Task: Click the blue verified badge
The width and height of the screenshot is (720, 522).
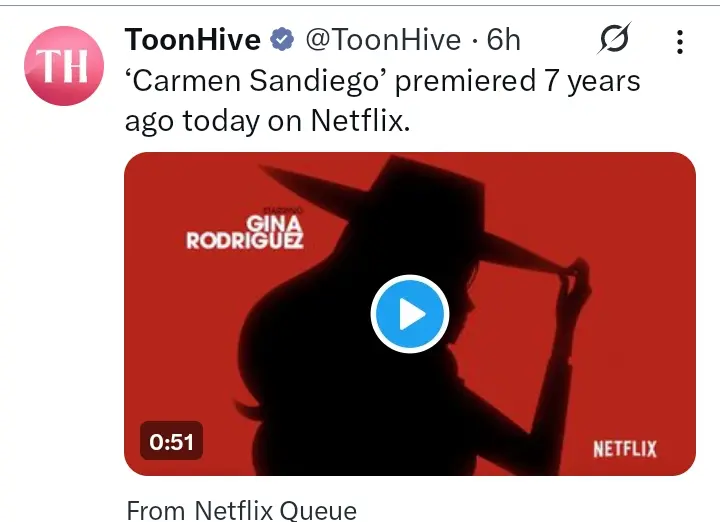Action: click(282, 39)
